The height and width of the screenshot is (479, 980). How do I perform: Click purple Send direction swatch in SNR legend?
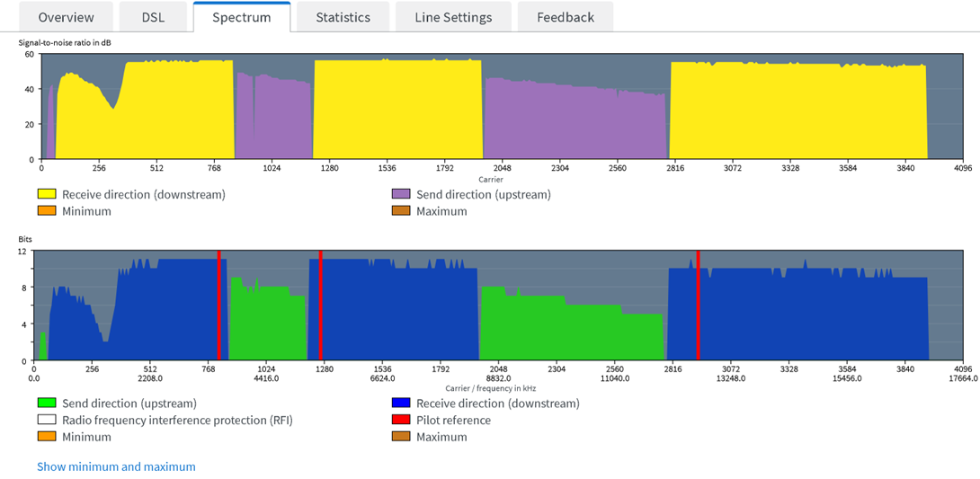point(401,194)
